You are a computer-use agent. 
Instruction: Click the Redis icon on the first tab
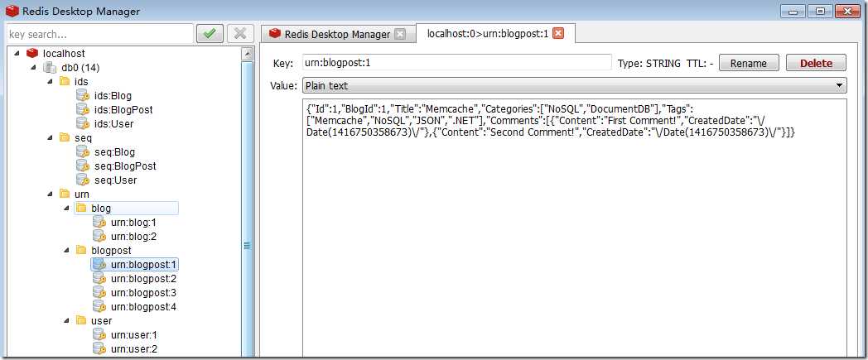coord(275,34)
